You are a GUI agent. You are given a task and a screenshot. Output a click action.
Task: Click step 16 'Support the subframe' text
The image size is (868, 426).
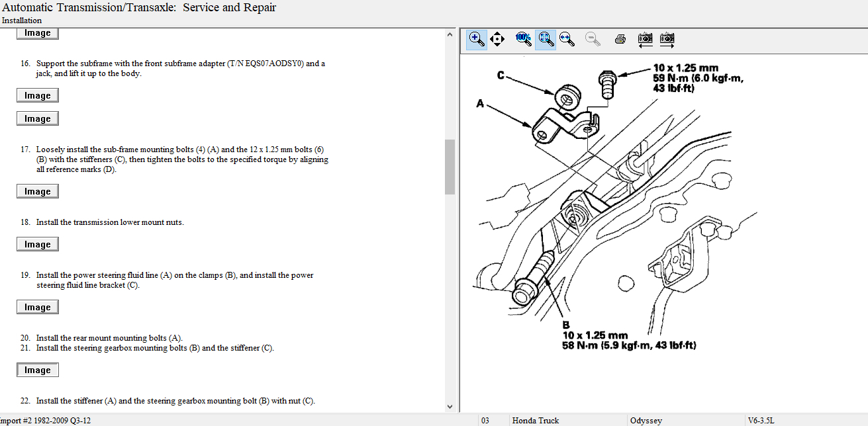coord(180,69)
